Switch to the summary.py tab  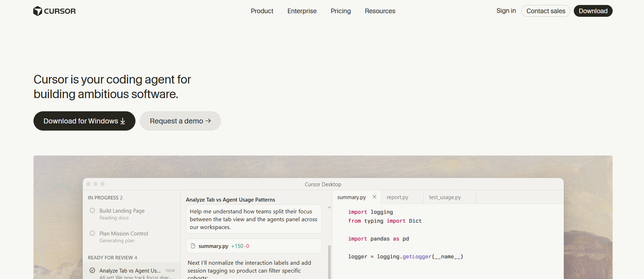(351, 197)
